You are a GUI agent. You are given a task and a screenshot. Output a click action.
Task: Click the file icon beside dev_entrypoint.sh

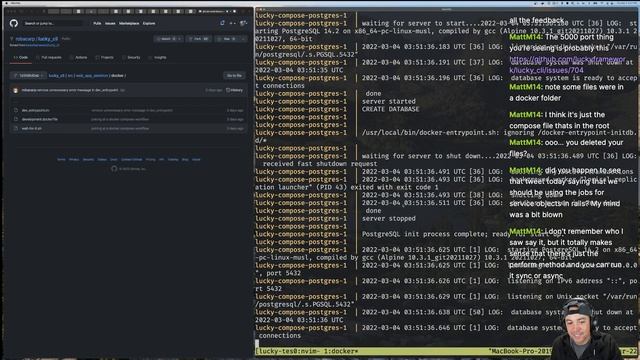pyautogui.click(x=16, y=110)
